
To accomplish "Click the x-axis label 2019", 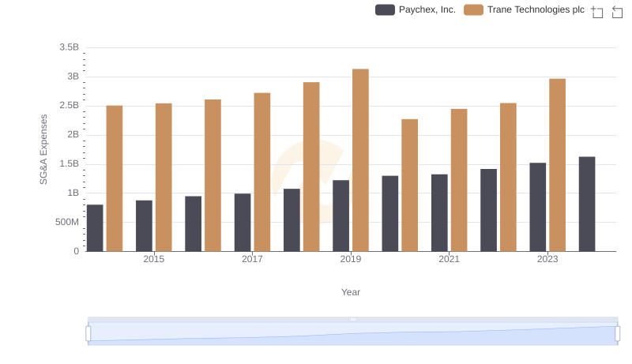I will (351, 259).
